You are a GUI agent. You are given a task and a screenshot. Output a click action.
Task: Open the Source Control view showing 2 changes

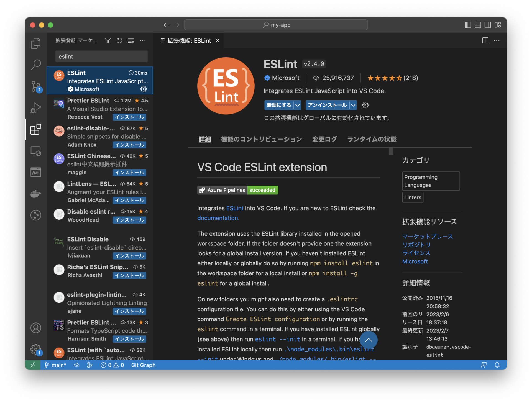pos(35,86)
